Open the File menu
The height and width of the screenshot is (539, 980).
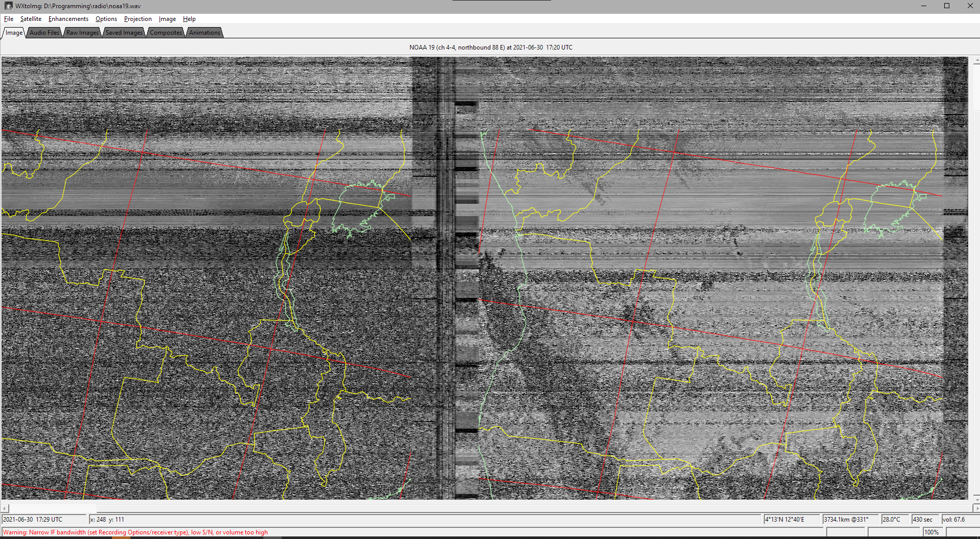coord(9,19)
